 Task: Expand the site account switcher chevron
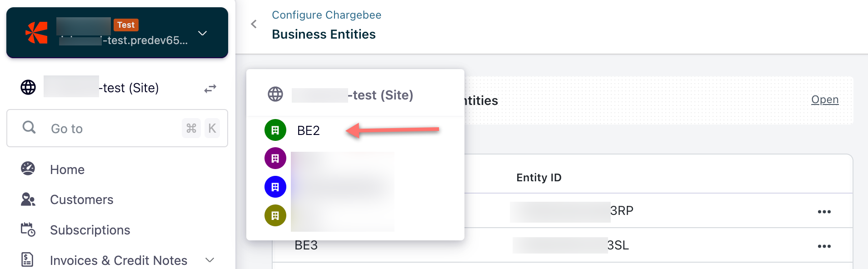[x=203, y=33]
